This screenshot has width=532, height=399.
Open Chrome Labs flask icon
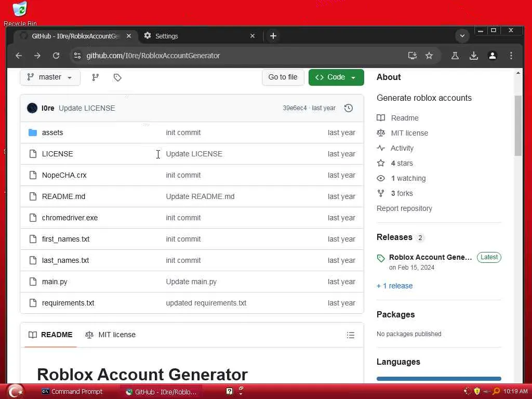455,56
